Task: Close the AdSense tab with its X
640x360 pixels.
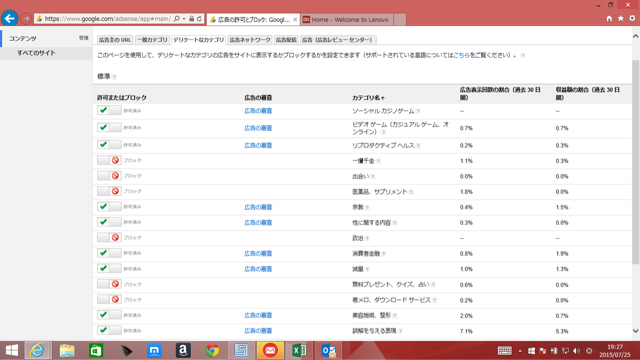Action: pyautogui.click(x=295, y=19)
